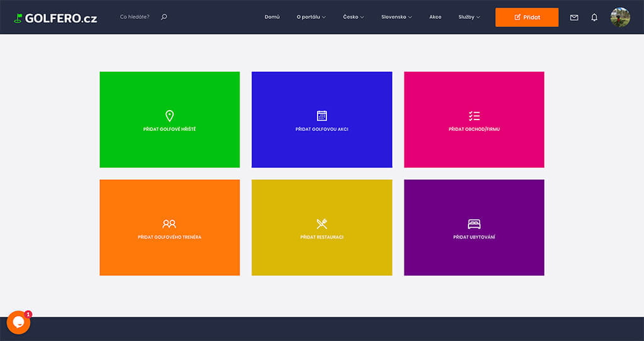Click the search magnifier icon
644x341 pixels.
164,17
